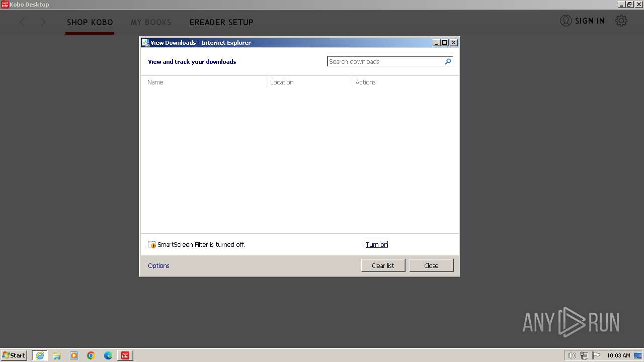Click the search magnifier in downloads box
This screenshot has height=362, width=644.
[448, 61]
